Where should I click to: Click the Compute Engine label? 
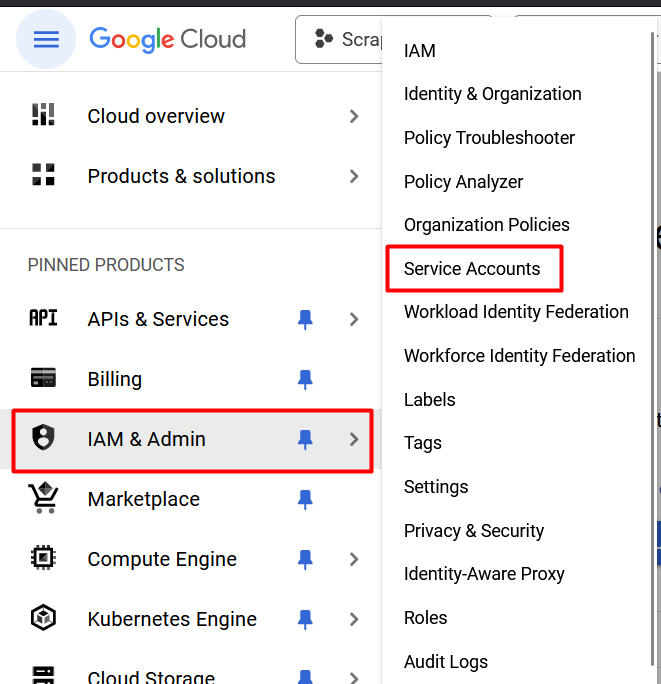(162, 559)
